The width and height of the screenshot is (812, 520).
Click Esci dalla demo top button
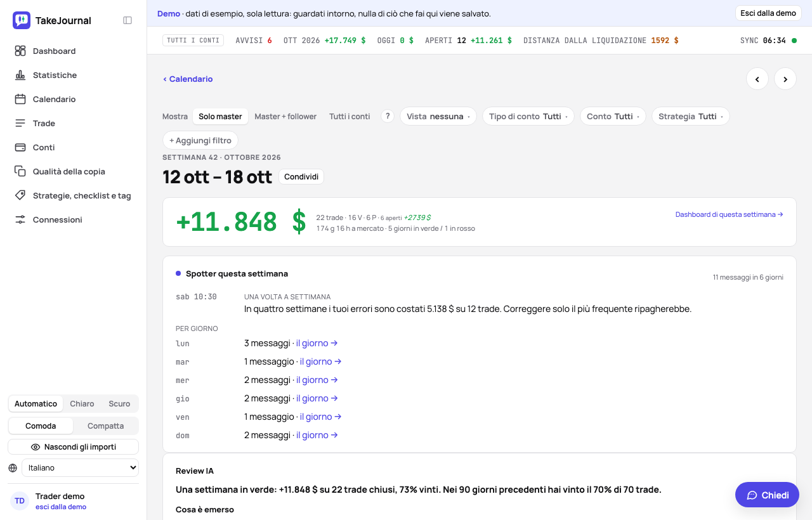(x=768, y=13)
